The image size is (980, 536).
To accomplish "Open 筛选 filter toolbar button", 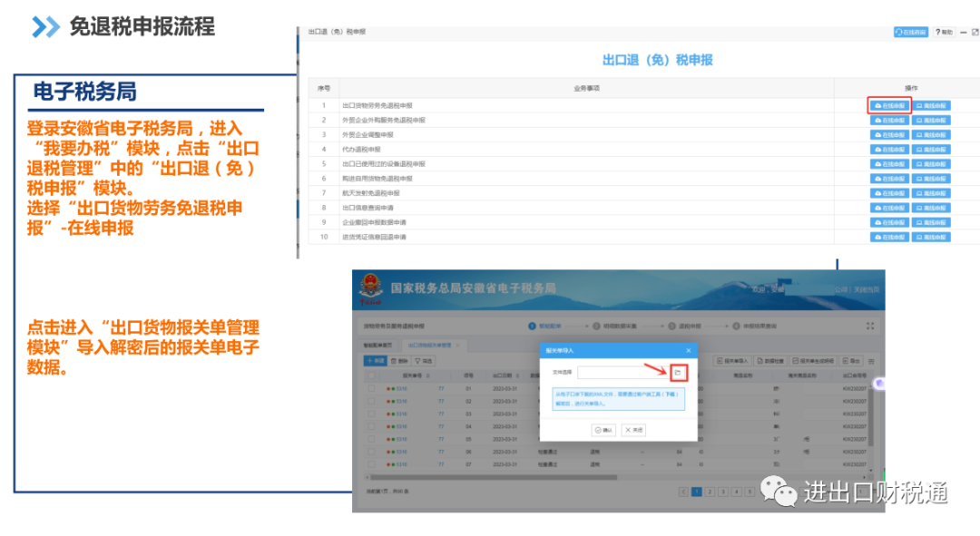I will tap(423, 360).
